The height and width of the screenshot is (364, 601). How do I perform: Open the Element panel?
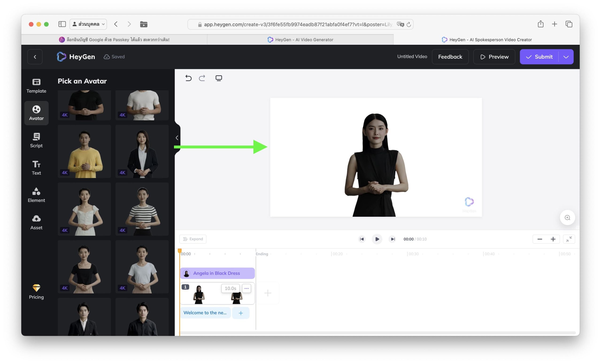pyautogui.click(x=36, y=195)
